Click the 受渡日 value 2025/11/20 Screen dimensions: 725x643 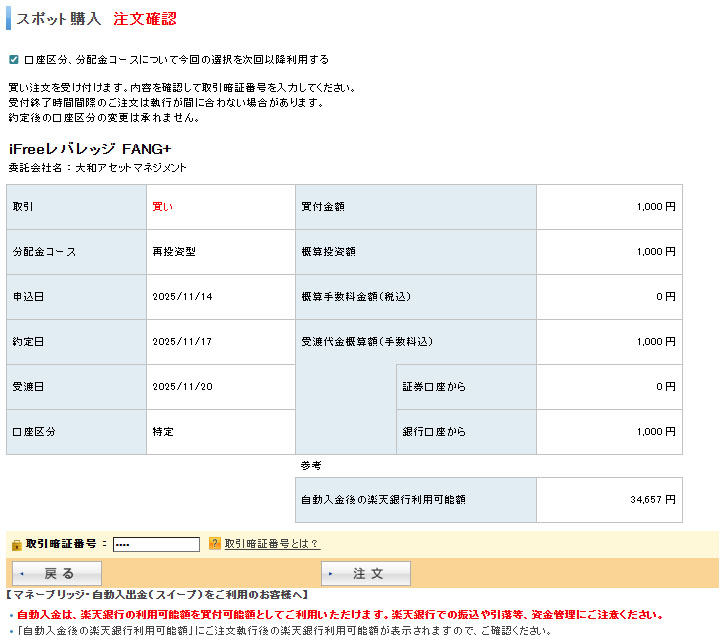point(182,387)
